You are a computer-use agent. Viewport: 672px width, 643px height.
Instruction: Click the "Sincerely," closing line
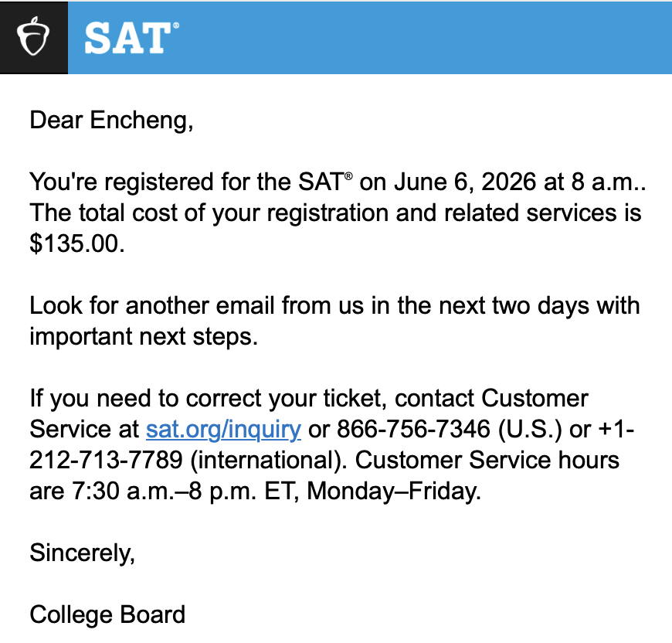click(82, 553)
